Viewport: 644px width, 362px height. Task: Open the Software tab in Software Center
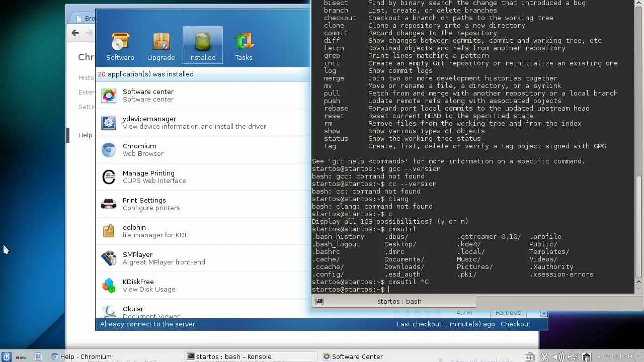click(120, 46)
